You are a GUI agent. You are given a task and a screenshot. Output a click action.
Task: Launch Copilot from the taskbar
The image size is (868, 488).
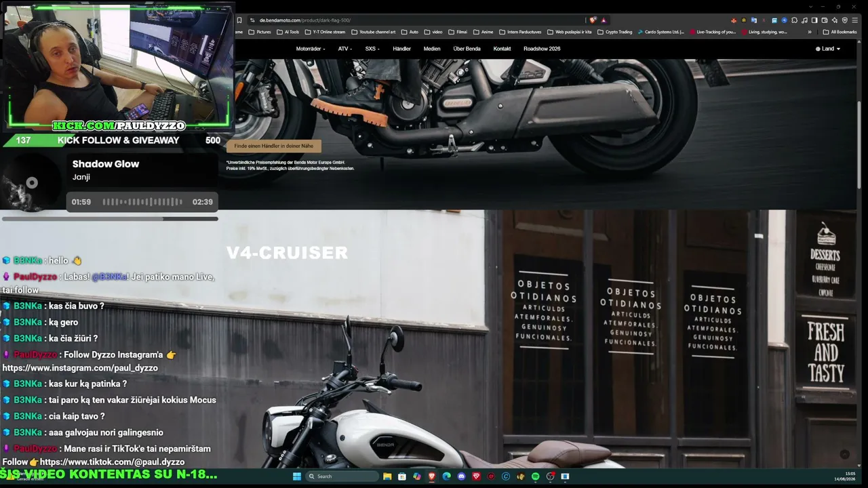[x=417, y=476]
